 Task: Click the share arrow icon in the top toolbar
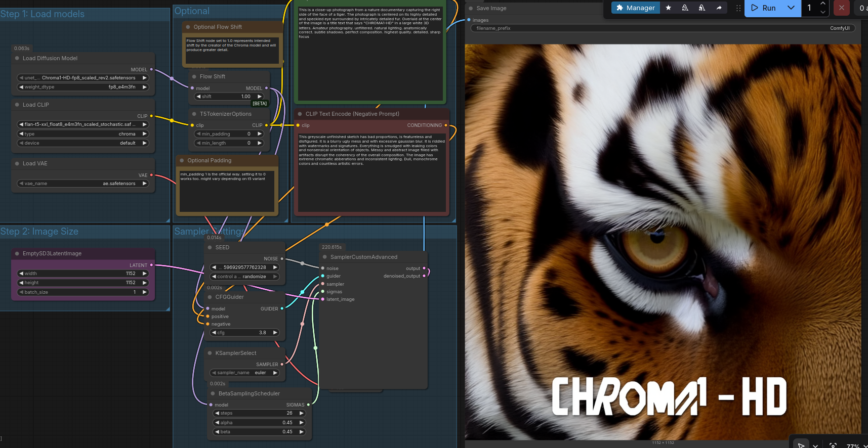719,8
